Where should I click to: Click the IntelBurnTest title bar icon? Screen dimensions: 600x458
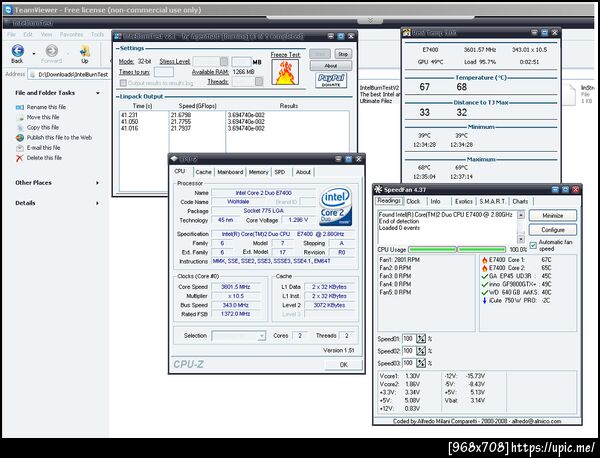tap(118, 36)
